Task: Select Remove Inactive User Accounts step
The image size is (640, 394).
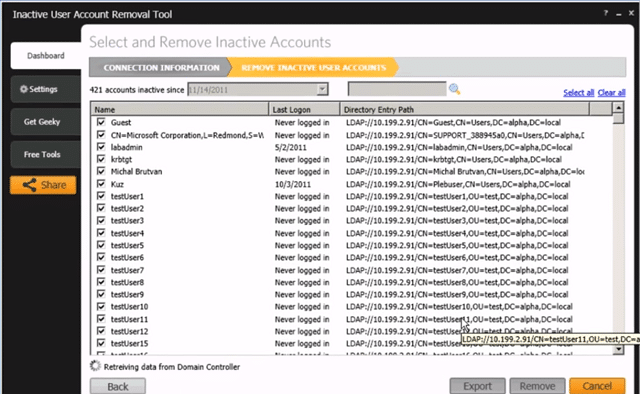Action: (x=313, y=67)
